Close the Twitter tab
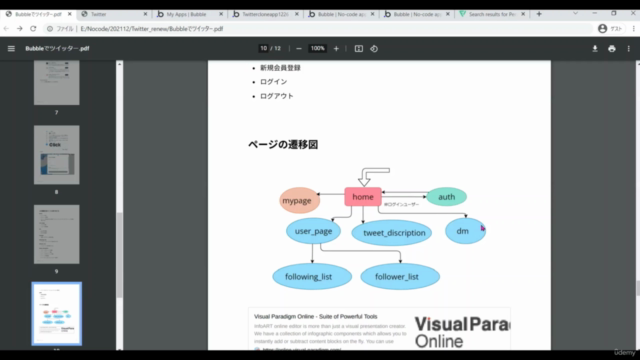Image resolution: width=640 pixels, height=360 pixels. [x=145, y=14]
